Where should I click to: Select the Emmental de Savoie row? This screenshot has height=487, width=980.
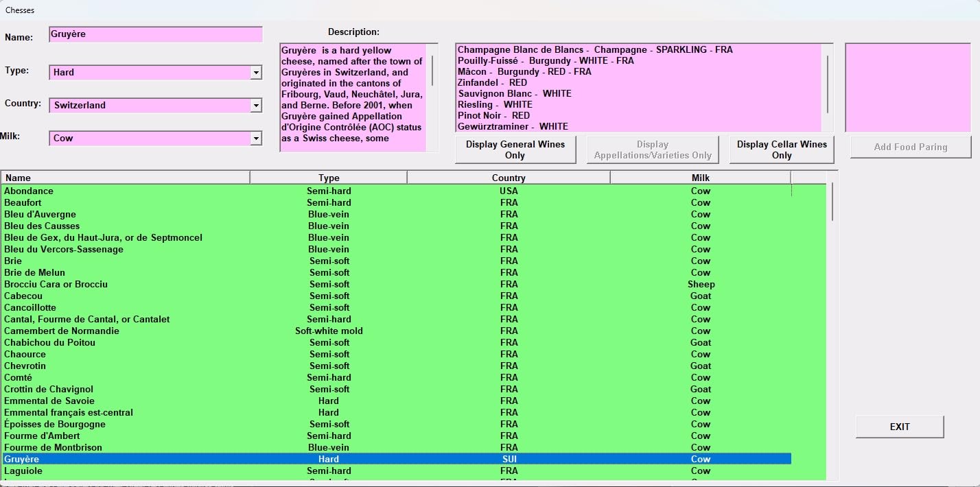pos(397,401)
